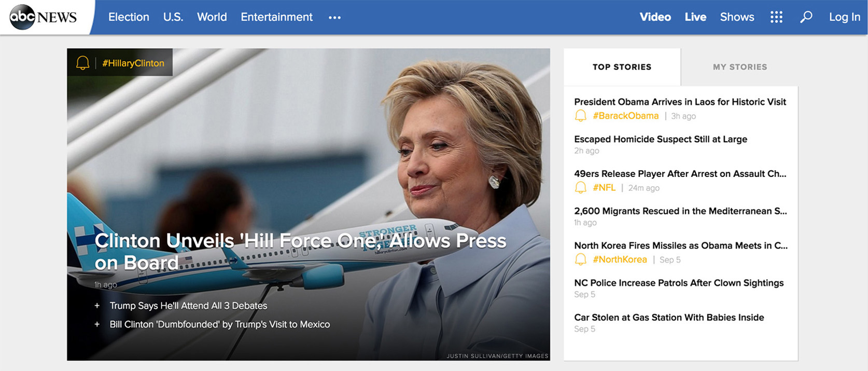Open North Korea Fires Missiles story
This screenshot has width=868, height=371.
point(681,245)
